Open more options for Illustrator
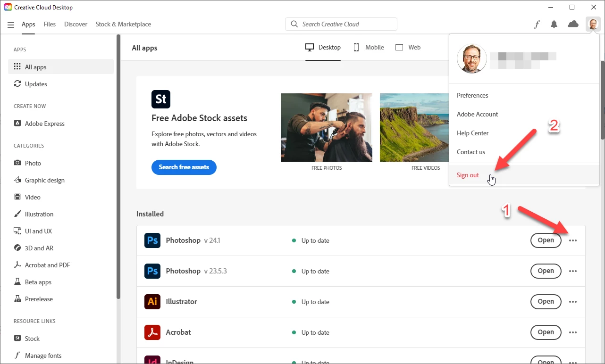The height and width of the screenshot is (364, 605). (x=573, y=302)
